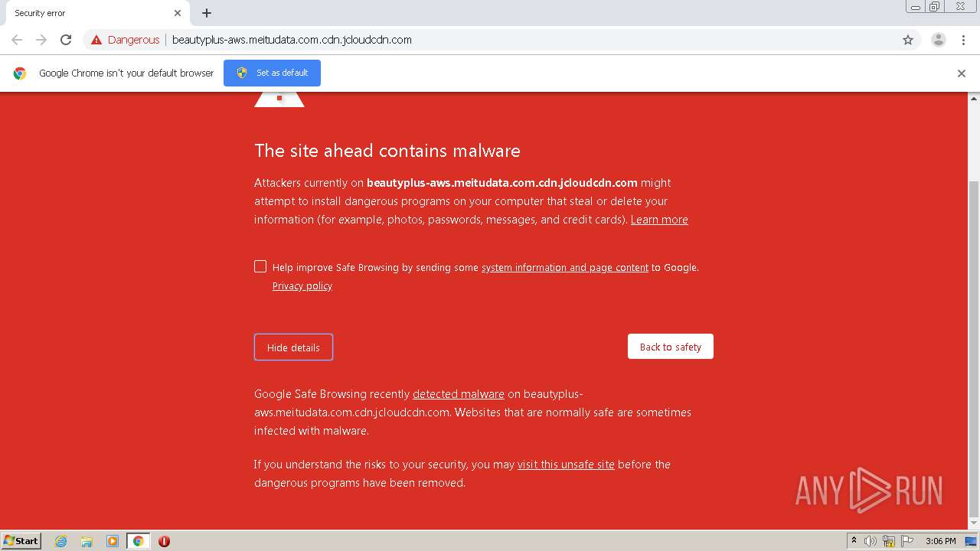Click the scrollbar down arrow
Image resolution: width=980 pixels, height=551 pixels.
(974, 523)
